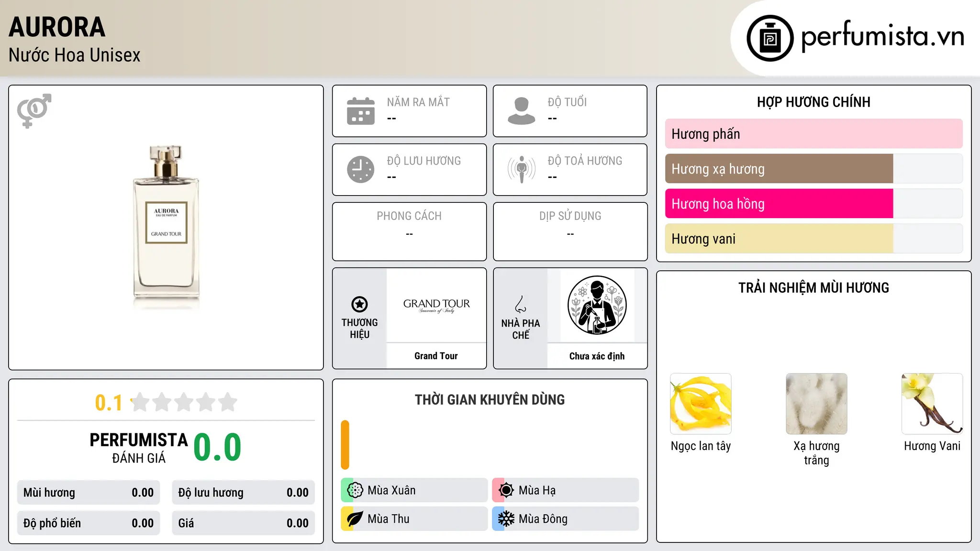The height and width of the screenshot is (551, 980).
Task: Click the Mùa Đông snowflake icon
Action: click(x=506, y=519)
